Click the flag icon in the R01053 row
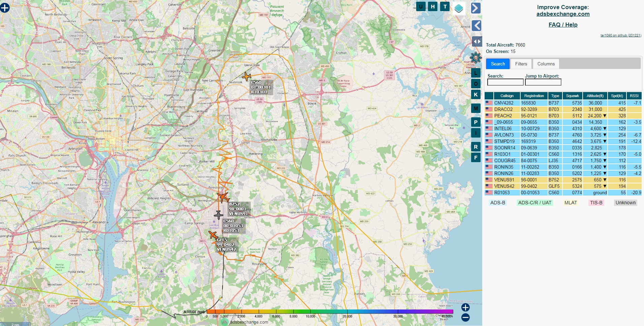The height and width of the screenshot is (326, 644). (x=489, y=192)
